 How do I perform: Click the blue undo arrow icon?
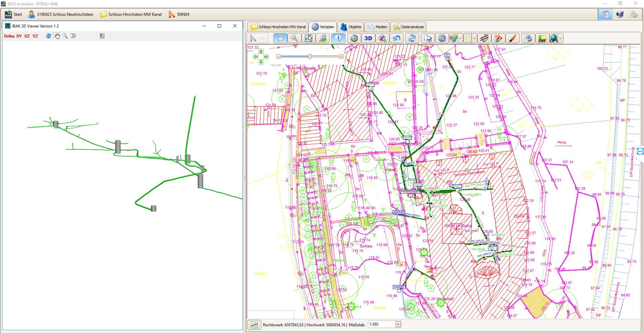(x=396, y=38)
